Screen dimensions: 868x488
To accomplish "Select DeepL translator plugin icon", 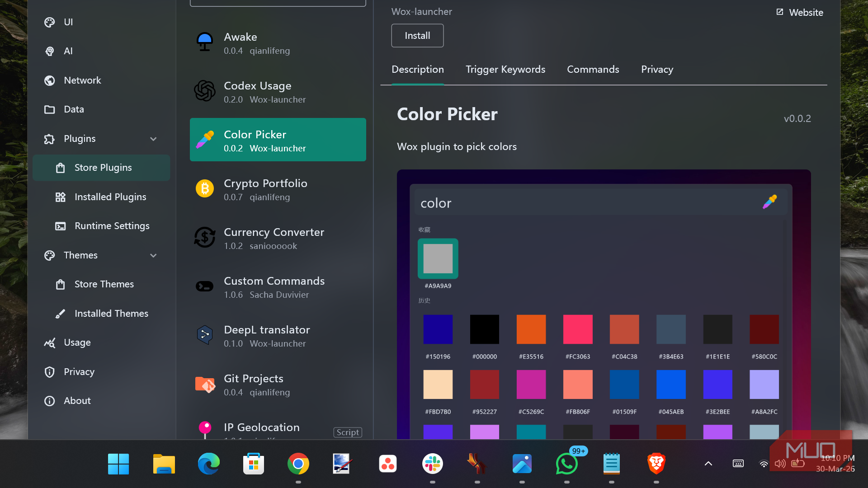I will click(x=205, y=335).
